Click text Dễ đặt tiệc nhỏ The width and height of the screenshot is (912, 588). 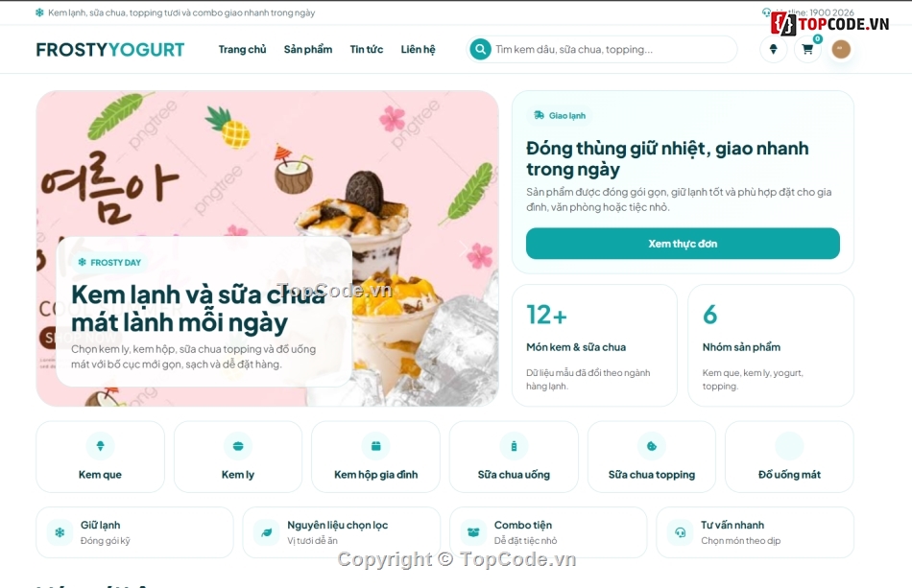point(525,541)
